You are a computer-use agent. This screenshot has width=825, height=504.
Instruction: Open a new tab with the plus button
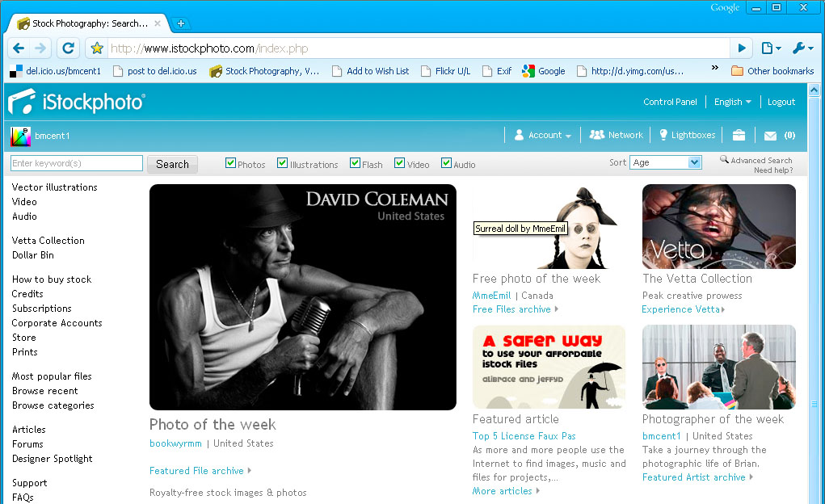click(180, 23)
